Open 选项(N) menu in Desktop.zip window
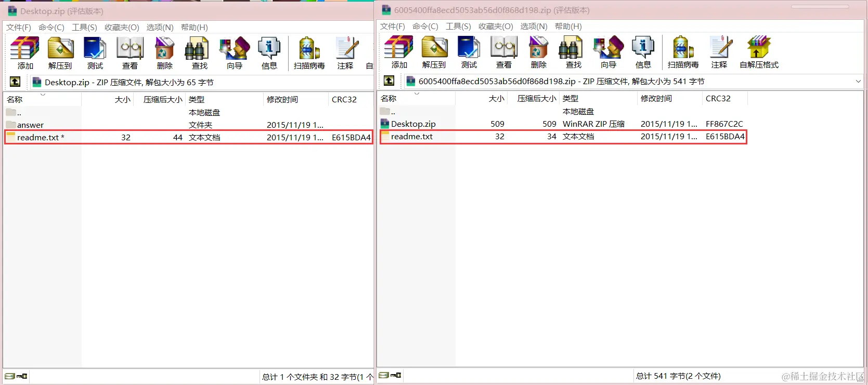868x385 pixels. (160, 27)
